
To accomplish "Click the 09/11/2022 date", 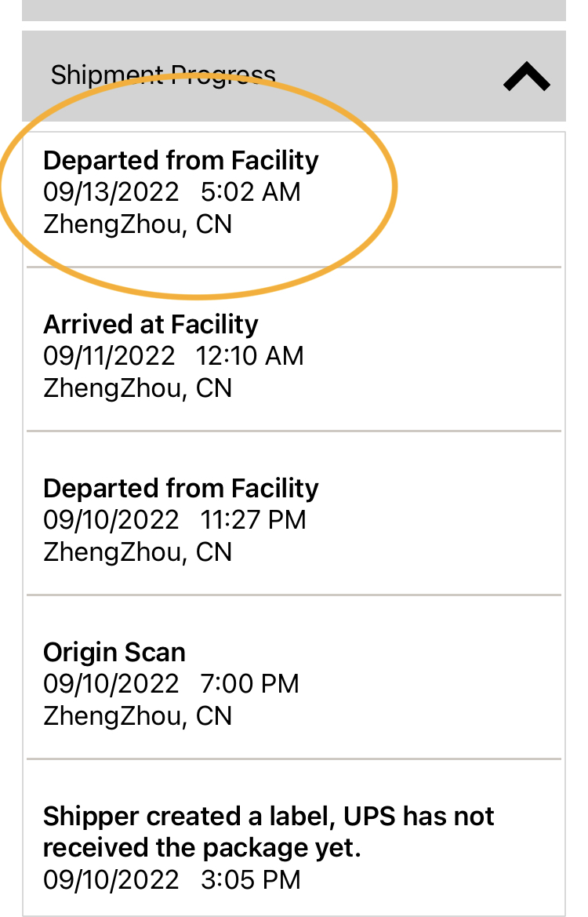I will click(x=109, y=356).
